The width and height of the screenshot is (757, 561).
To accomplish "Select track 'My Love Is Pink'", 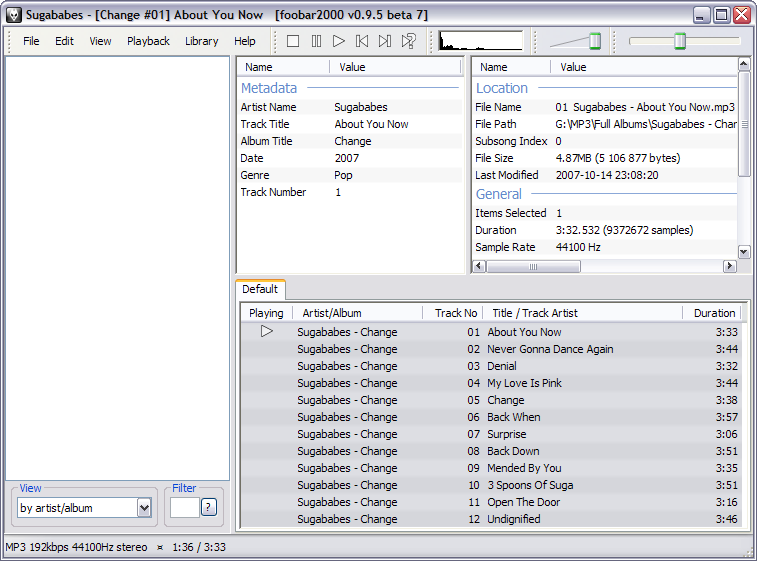I will 491,383.
